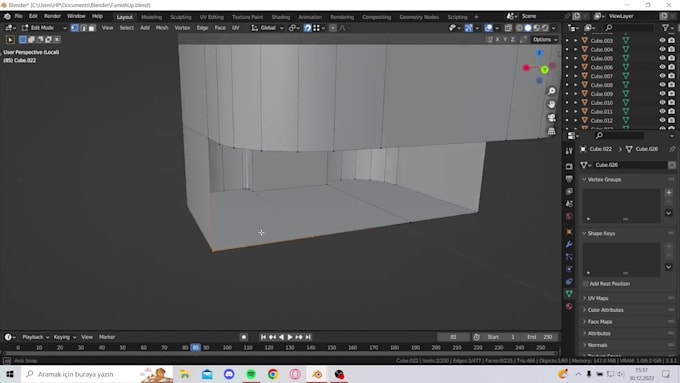Click the timeline play button
The width and height of the screenshot is (680, 383).
[x=290, y=337]
